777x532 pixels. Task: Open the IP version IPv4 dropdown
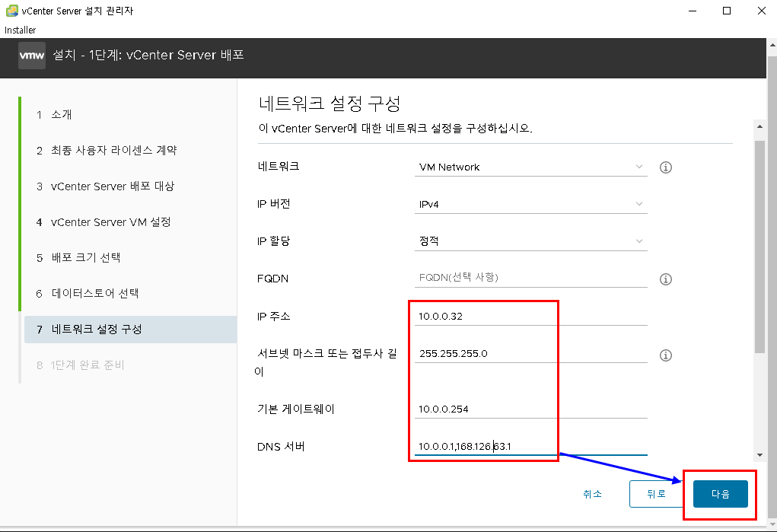pyautogui.click(x=530, y=204)
